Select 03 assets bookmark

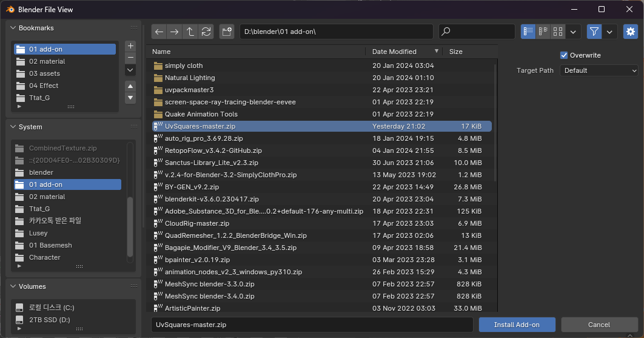pos(65,73)
